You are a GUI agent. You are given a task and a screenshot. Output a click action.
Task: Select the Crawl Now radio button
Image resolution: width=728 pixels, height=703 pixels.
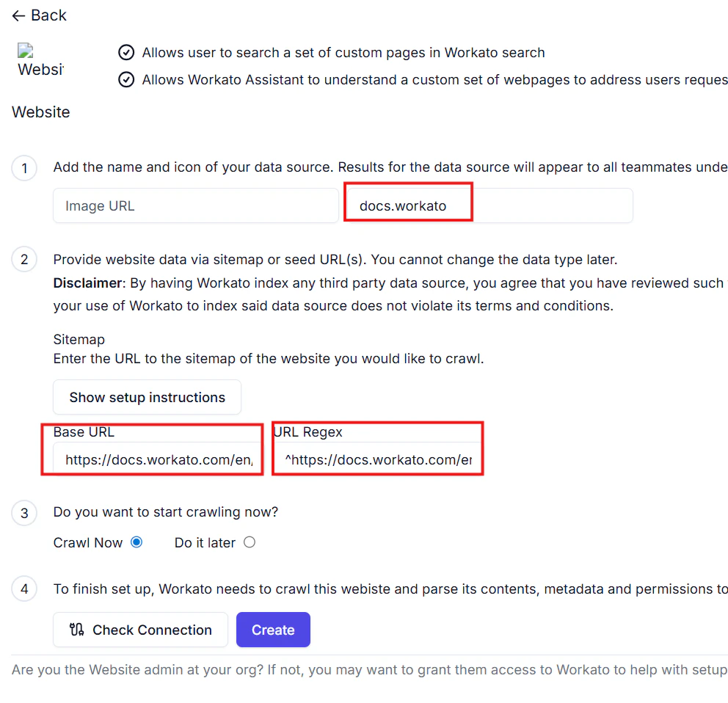click(136, 542)
